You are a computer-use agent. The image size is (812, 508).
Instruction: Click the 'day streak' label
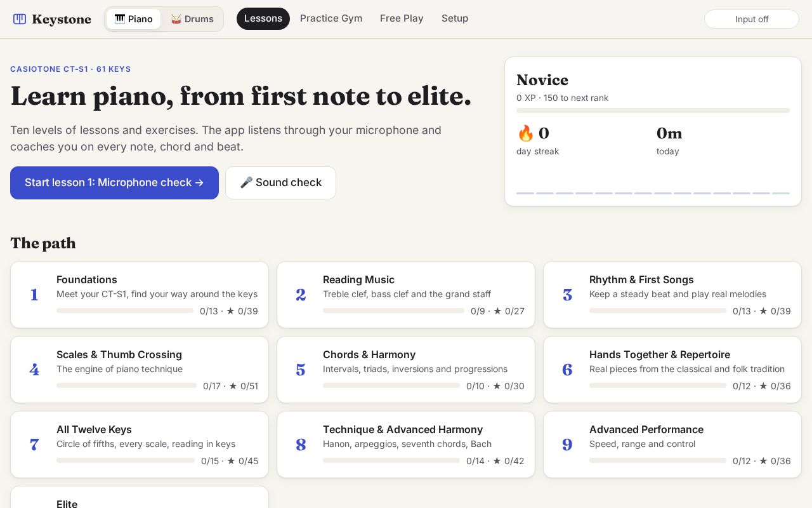tap(538, 151)
